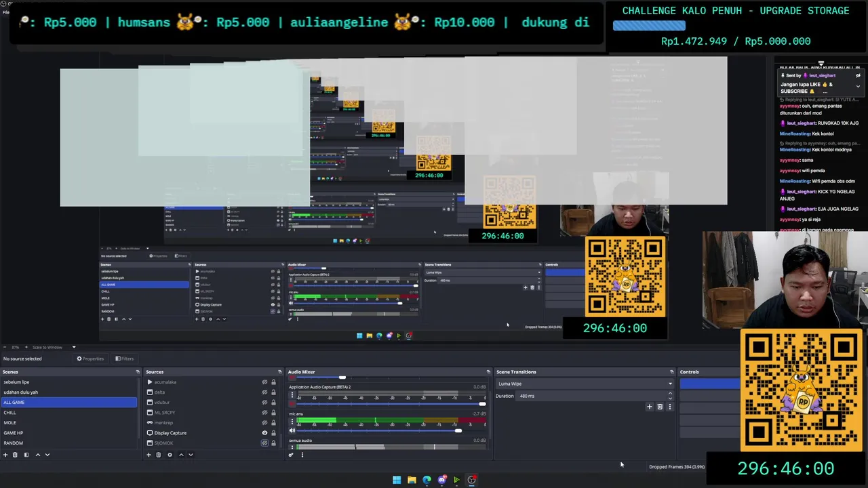Viewport: 868px width, 488px height.
Task: Open advanced audio properties gear icon
Action: (291, 455)
